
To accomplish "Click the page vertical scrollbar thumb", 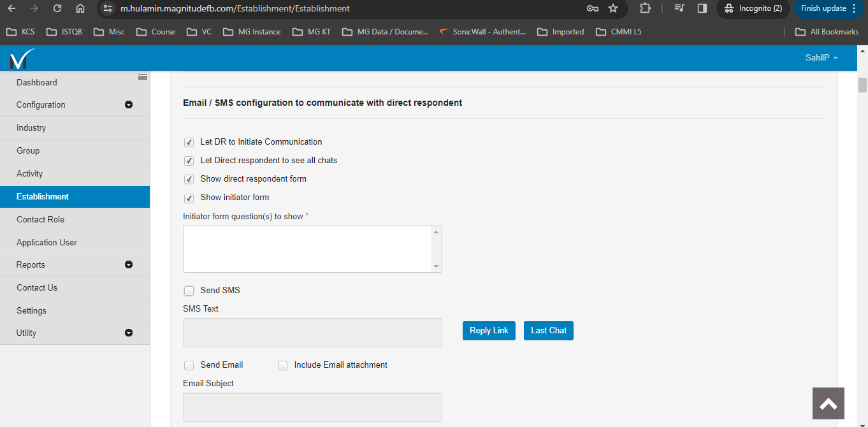I will (862, 85).
